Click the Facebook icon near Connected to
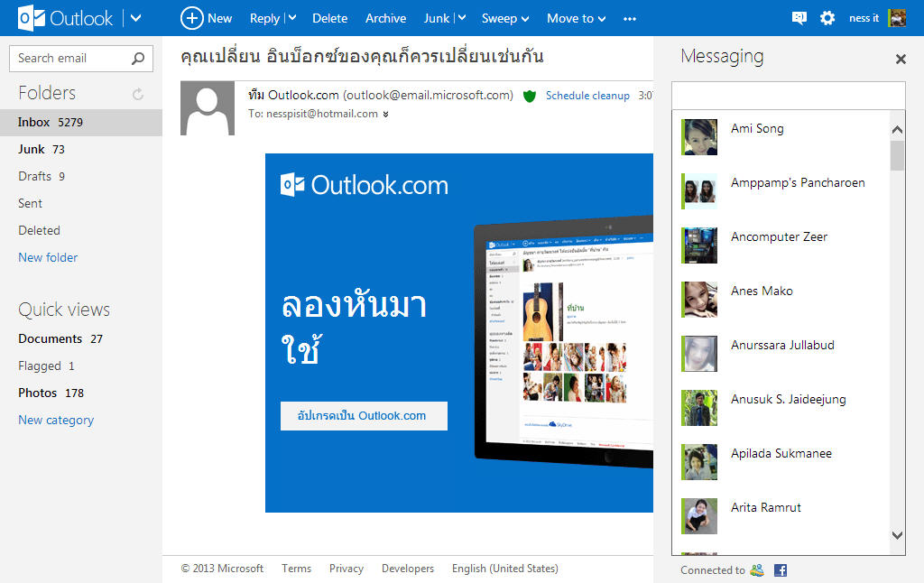924x583 pixels. 781,570
